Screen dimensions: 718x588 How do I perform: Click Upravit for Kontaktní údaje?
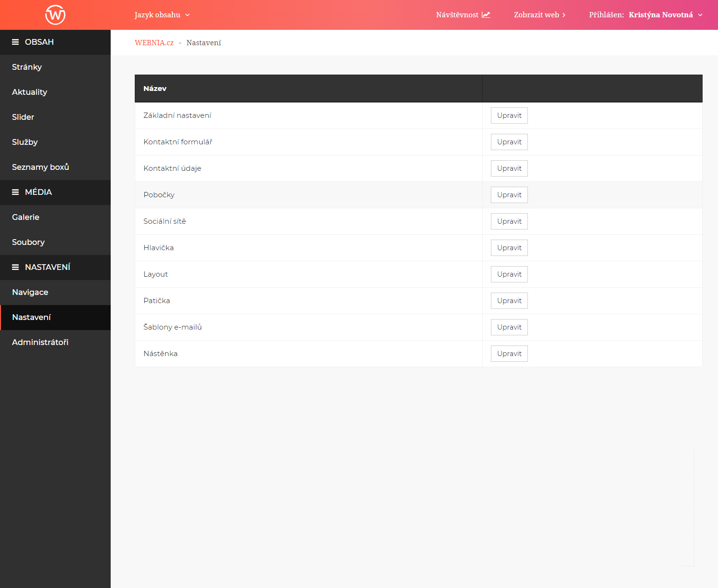coord(509,168)
